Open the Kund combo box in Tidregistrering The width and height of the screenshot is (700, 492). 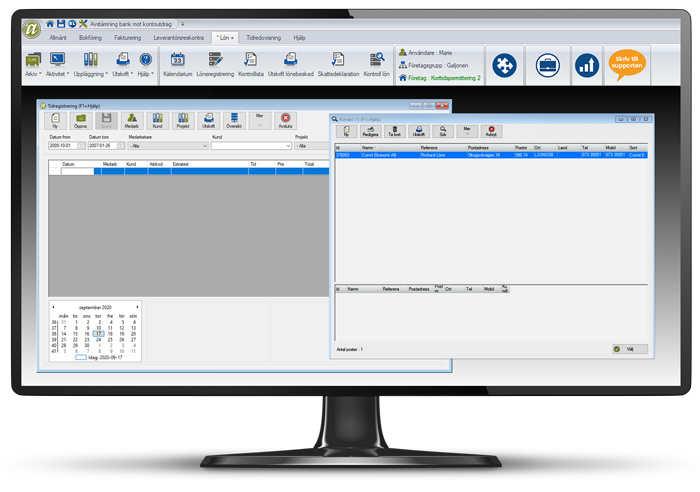[288, 146]
